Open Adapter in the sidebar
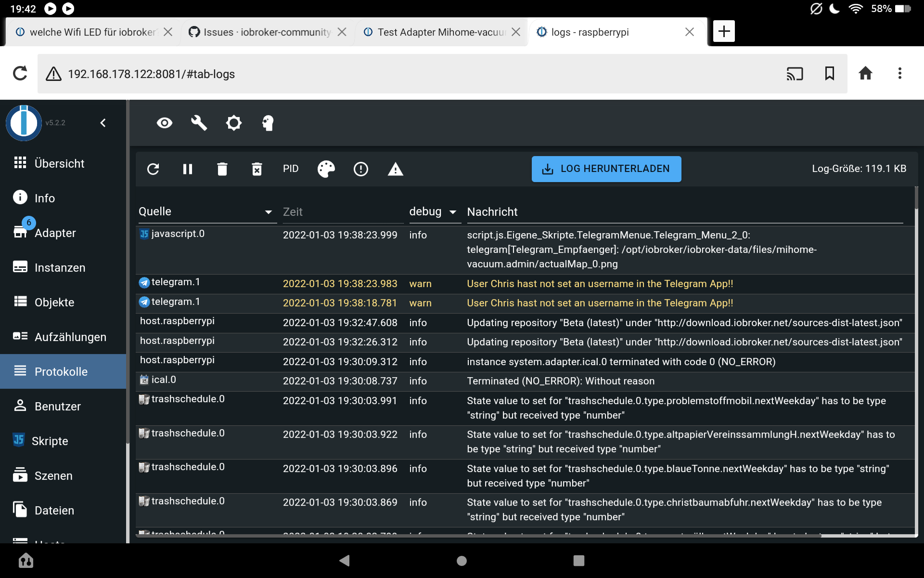Image resolution: width=924 pixels, height=578 pixels. pos(63,233)
